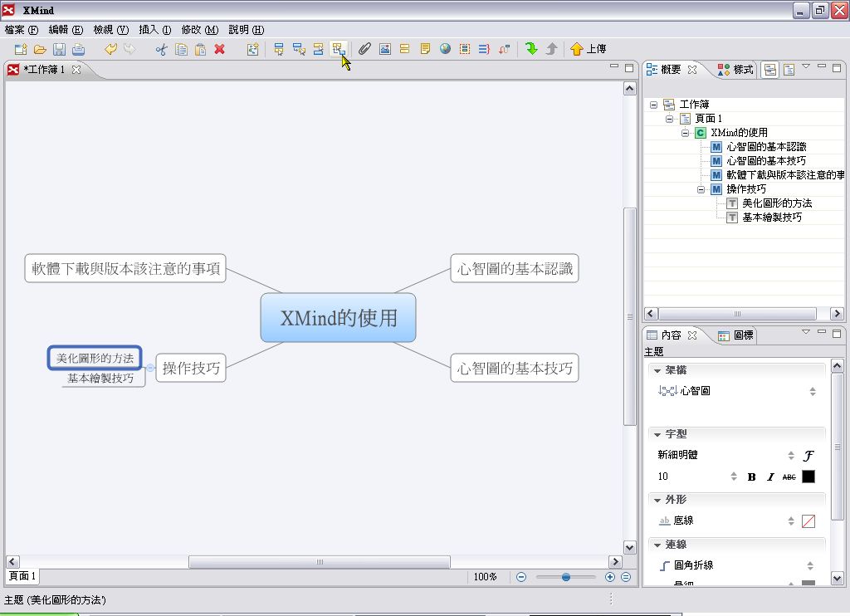Add a relationship with the curved arrow icon
The width and height of the screenshot is (850, 616).
504,49
